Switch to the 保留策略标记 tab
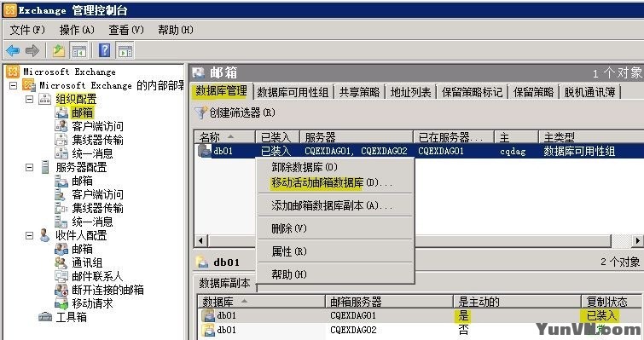This screenshot has width=644, height=340. pyautogui.click(x=472, y=92)
